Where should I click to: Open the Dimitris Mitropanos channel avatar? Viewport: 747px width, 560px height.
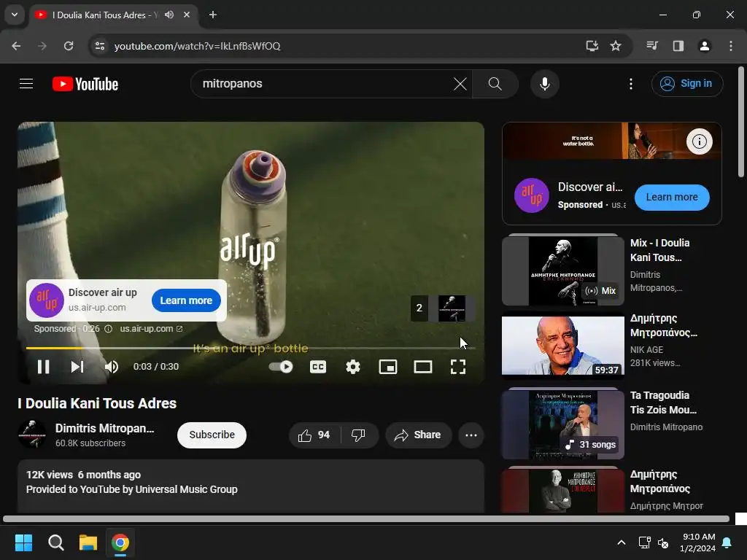[x=32, y=434]
